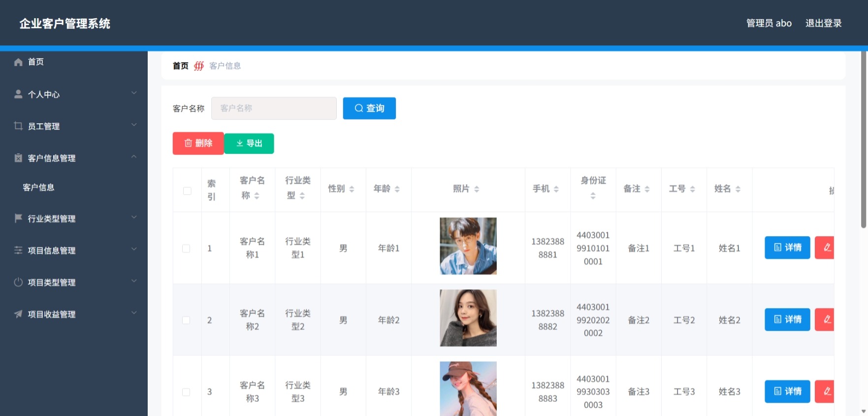Toggle the select-all checkbox in table header

click(187, 191)
